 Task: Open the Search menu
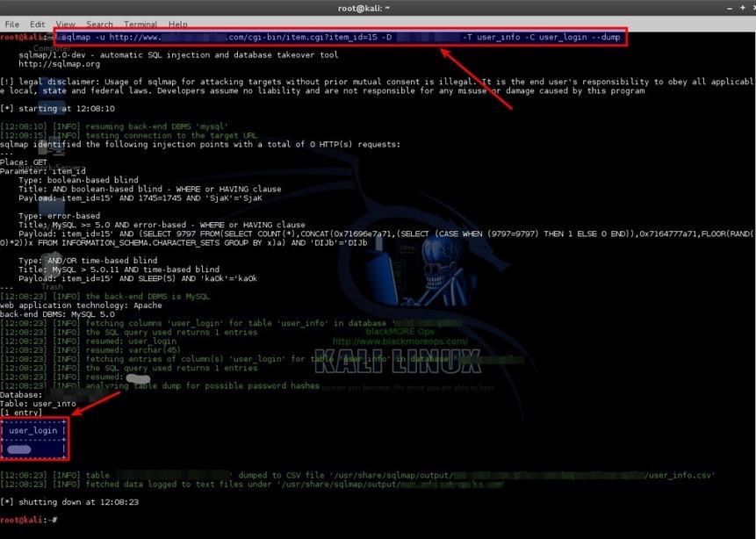point(99,24)
